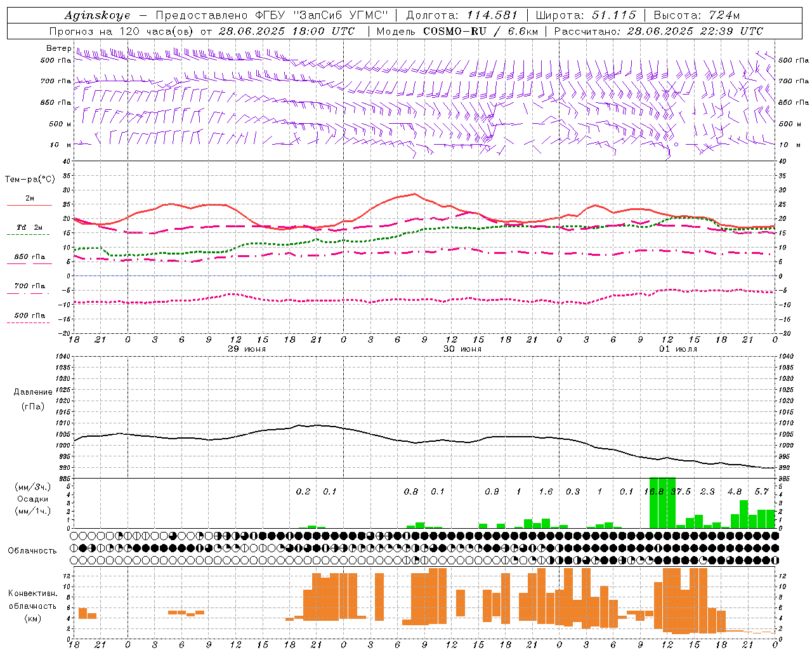The height and width of the screenshot is (650, 812).
Task: Click the 4.8 precipitation value
Action: (735, 491)
